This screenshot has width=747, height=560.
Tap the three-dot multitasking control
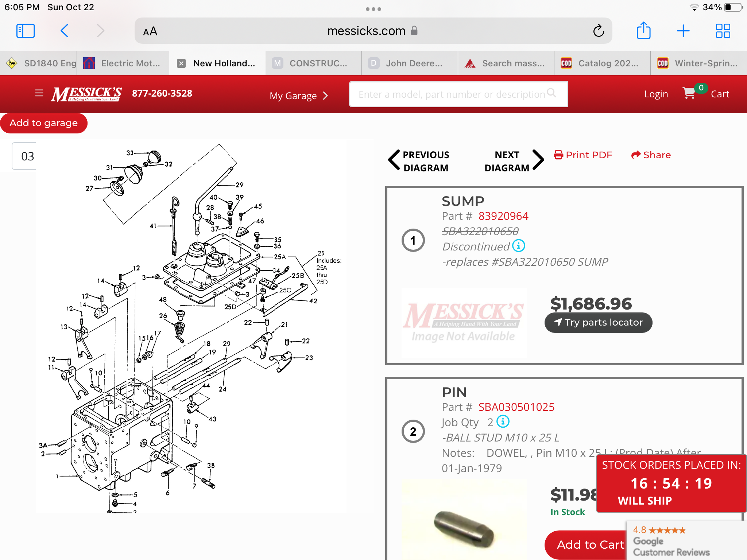(x=373, y=9)
